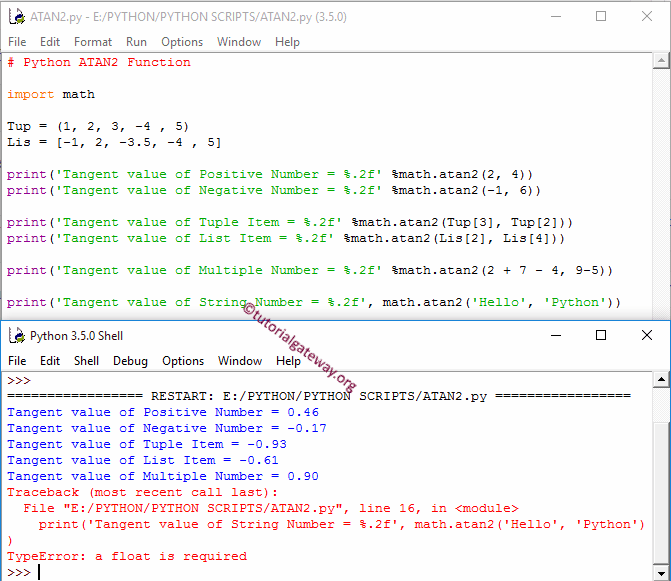Open Edit menu in ATAN2.py editor
Screen dimensions: 671x581
[x=50, y=42]
